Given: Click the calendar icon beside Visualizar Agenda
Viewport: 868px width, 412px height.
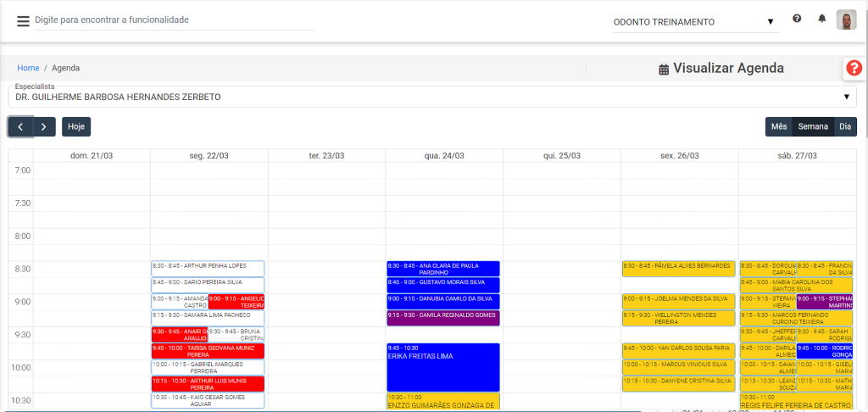Looking at the screenshot, I should (664, 70).
